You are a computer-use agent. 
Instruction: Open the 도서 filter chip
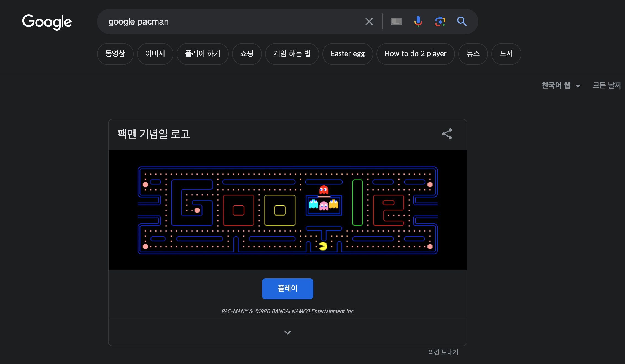[x=506, y=54]
